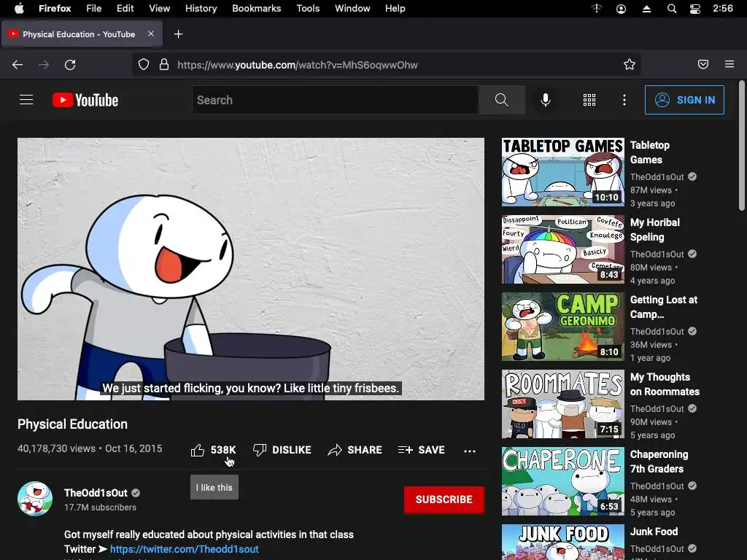Go back with Firefox back arrow
Viewport: 747px width, 560px height.
click(x=18, y=65)
